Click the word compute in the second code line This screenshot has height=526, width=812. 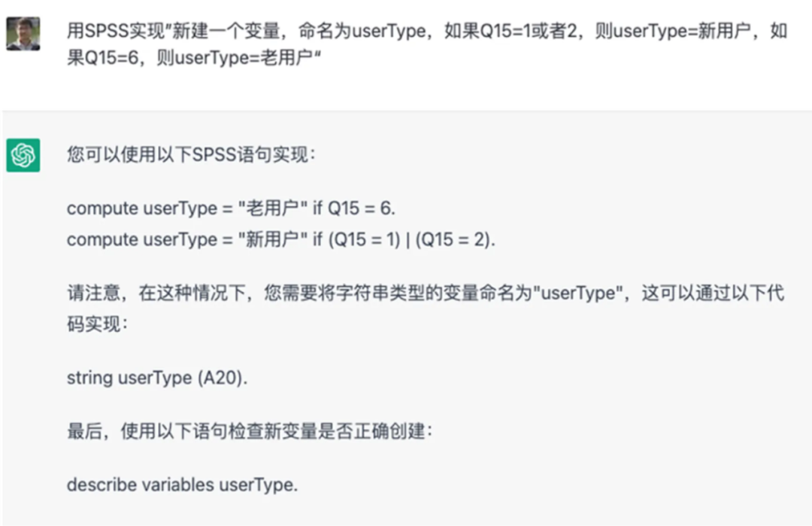102,239
